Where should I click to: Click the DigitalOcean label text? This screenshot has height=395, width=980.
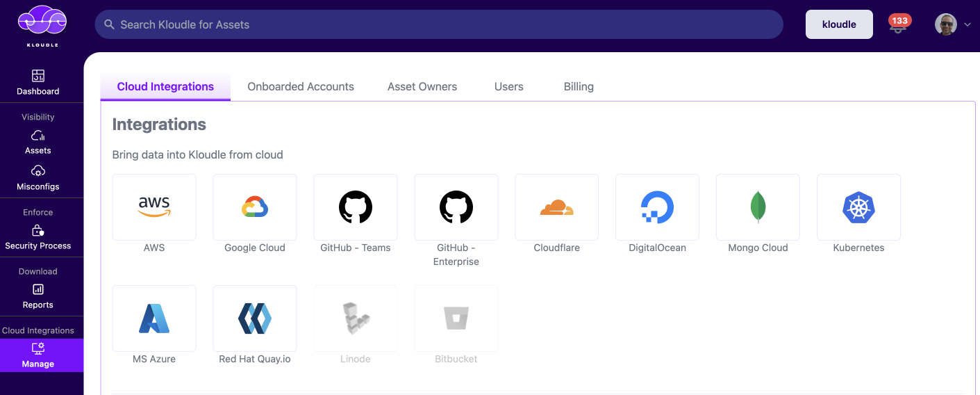point(658,248)
